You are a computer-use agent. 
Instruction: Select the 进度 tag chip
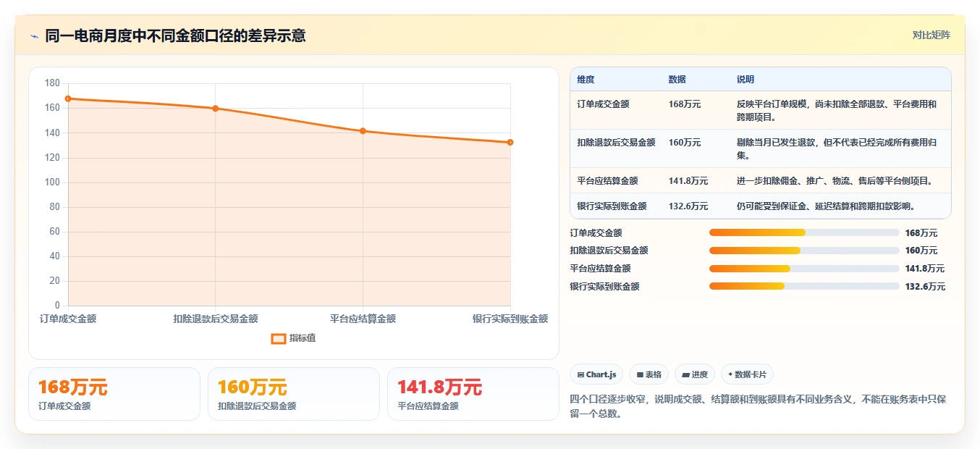[x=695, y=374]
